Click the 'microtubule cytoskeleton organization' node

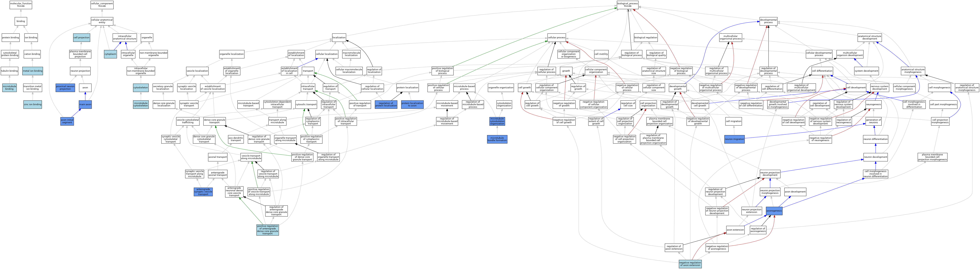coord(497,121)
